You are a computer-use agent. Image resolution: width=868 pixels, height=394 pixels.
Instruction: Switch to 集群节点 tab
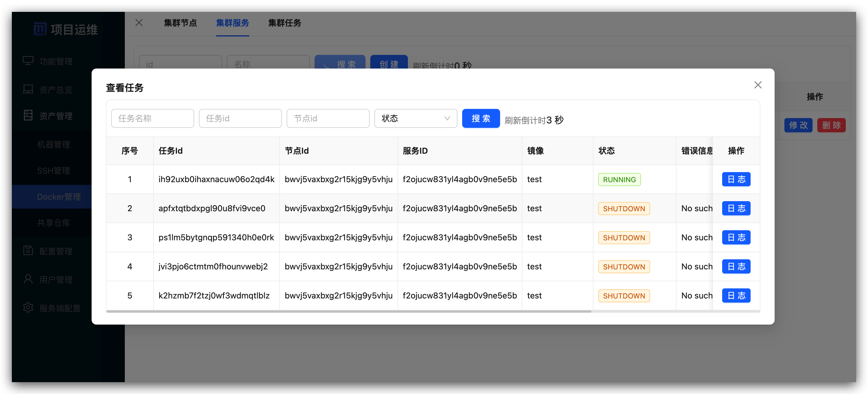pos(180,23)
